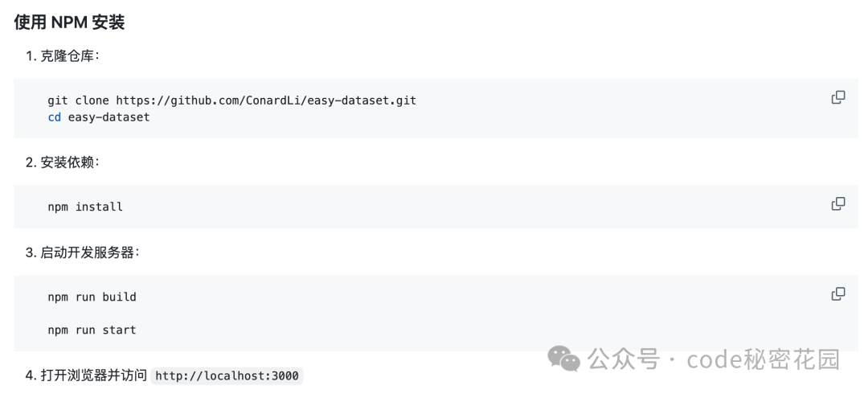
Task: Click the npm run build line
Action: coord(92,297)
